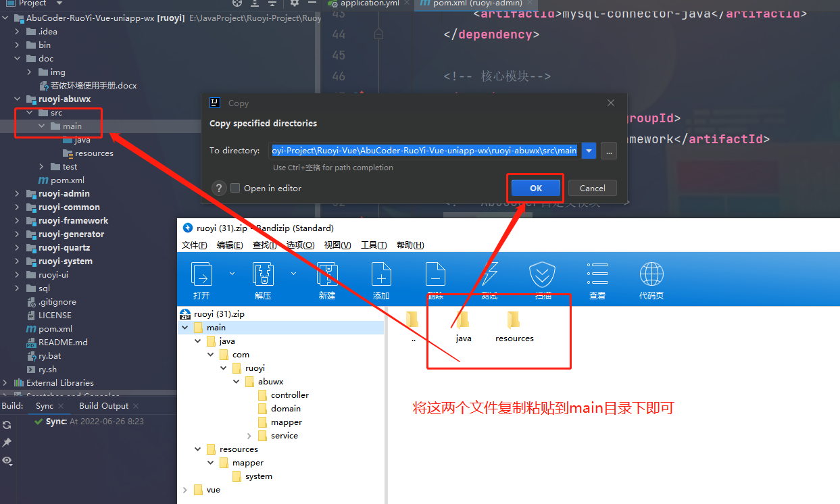Click the browse '...' button for directory
Screen dimensions: 840x504
(x=609, y=151)
